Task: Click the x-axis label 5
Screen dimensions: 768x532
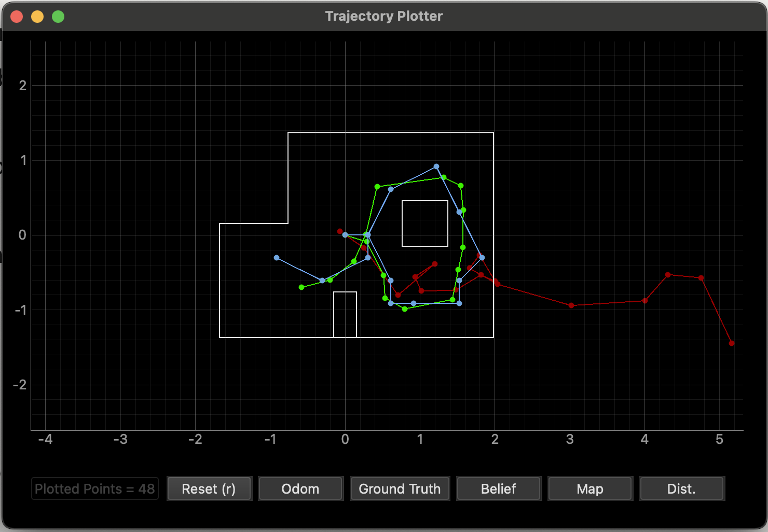Action: (x=719, y=439)
